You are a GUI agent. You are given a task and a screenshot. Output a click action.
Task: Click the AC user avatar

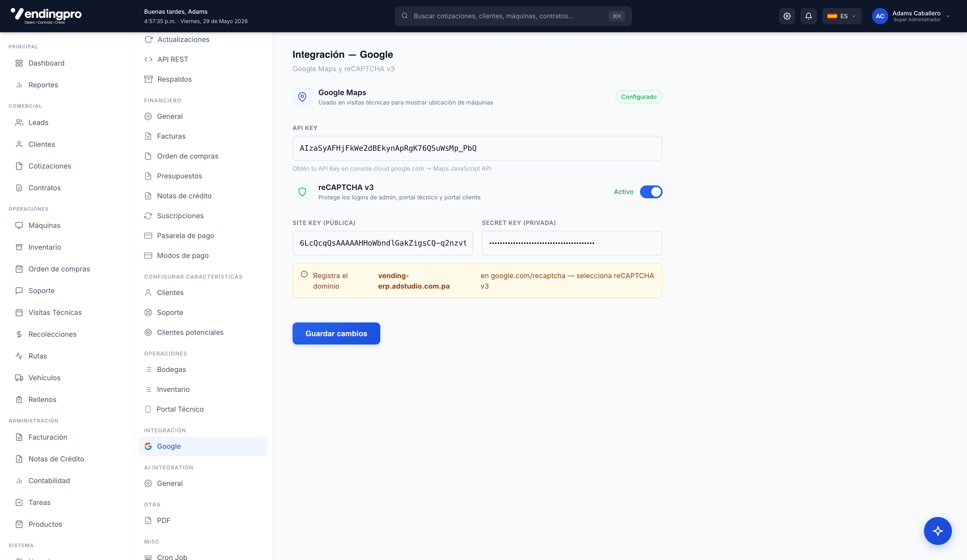(x=880, y=16)
